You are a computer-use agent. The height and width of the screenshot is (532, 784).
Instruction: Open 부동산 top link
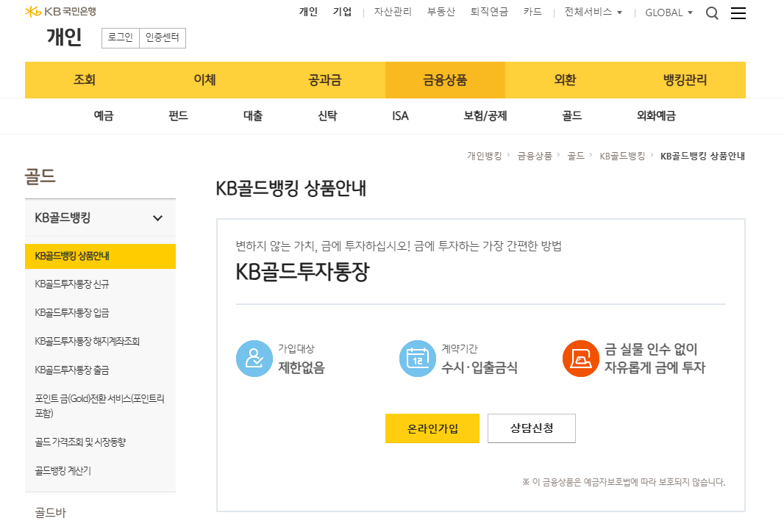point(441,12)
